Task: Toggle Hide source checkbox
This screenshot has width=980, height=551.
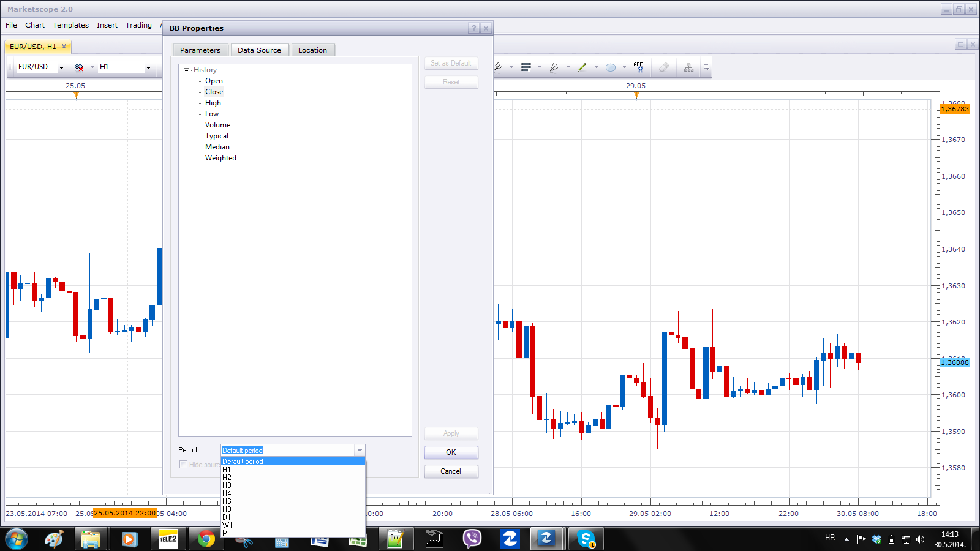Action: (183, 465)
